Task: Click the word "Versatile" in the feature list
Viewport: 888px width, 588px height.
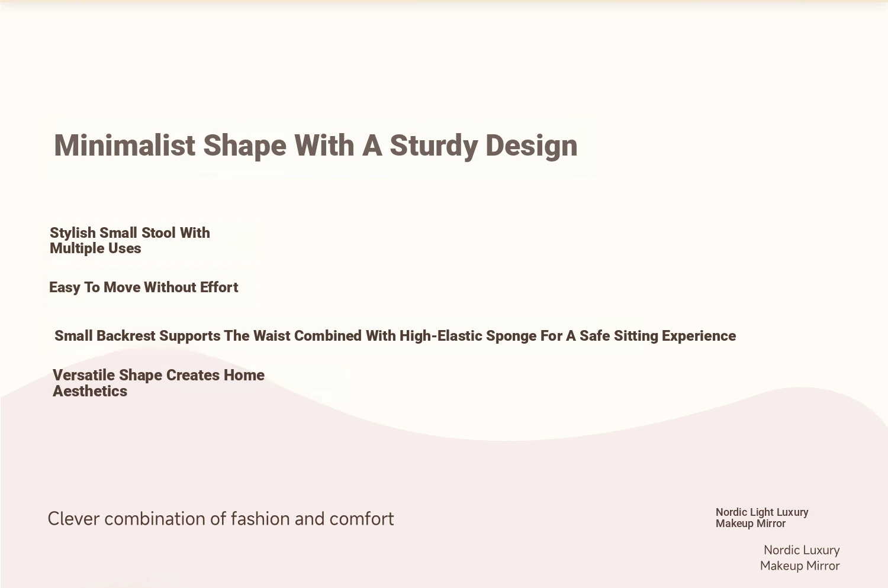Action: (x=83, y=375)
